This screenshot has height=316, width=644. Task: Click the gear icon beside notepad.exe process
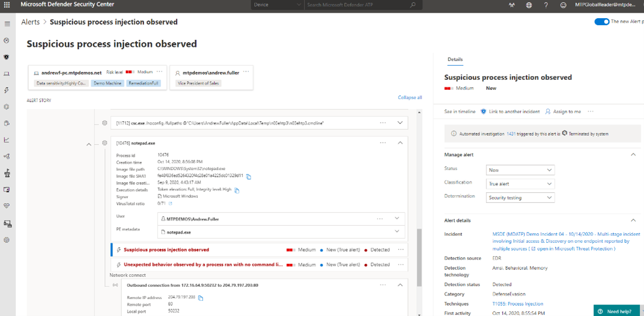[105, 143]
